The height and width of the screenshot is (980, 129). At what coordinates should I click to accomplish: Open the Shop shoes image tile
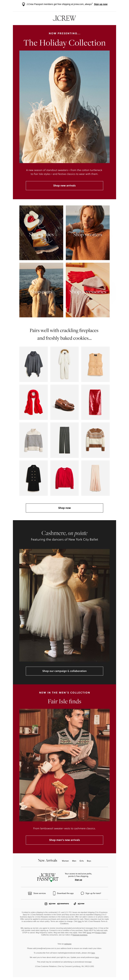tap(41, 233)
